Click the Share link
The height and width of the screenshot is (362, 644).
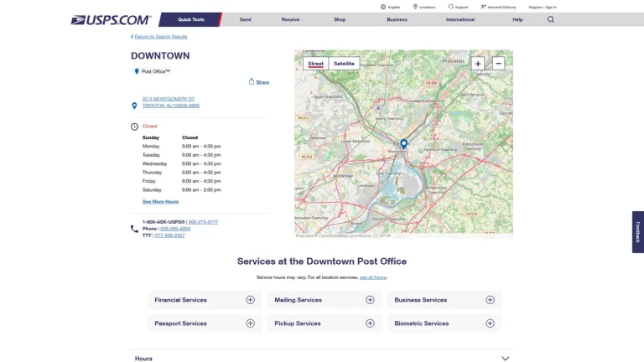(262, 82)
